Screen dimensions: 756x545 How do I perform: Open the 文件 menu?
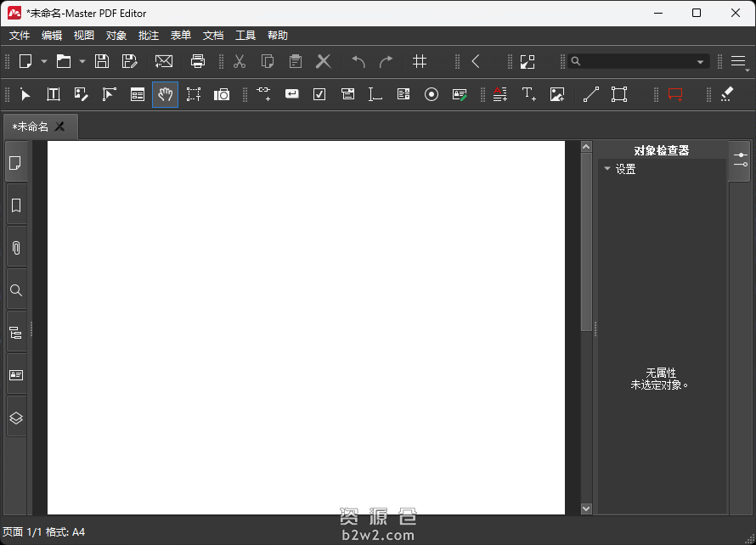tap(20, 36)
